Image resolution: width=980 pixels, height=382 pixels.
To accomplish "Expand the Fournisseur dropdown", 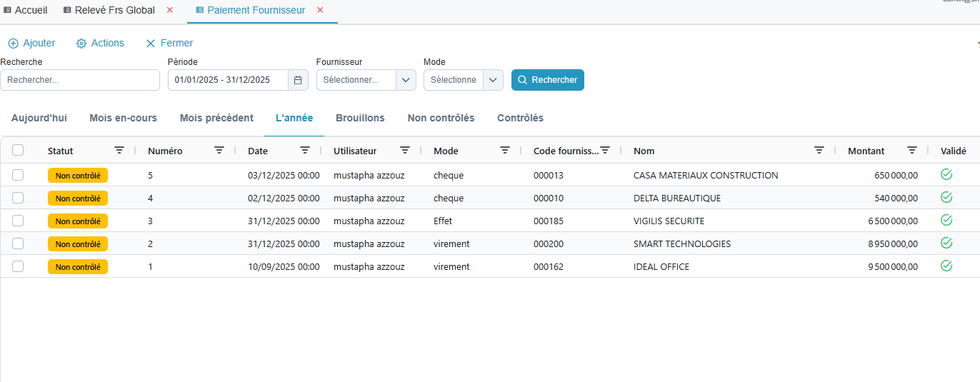I will tap(406, 80).
